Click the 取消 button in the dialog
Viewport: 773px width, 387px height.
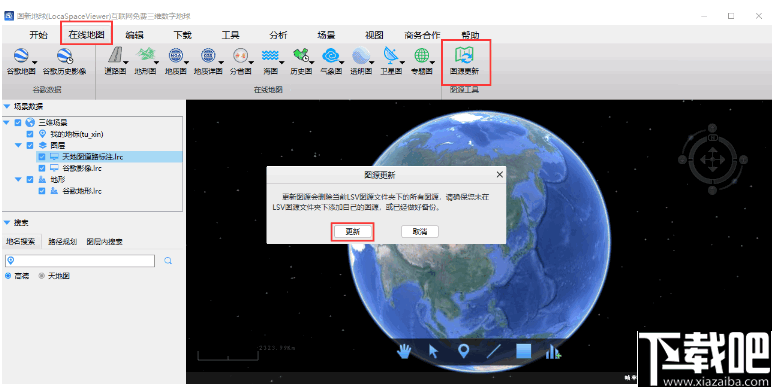(x=420, y=232)
